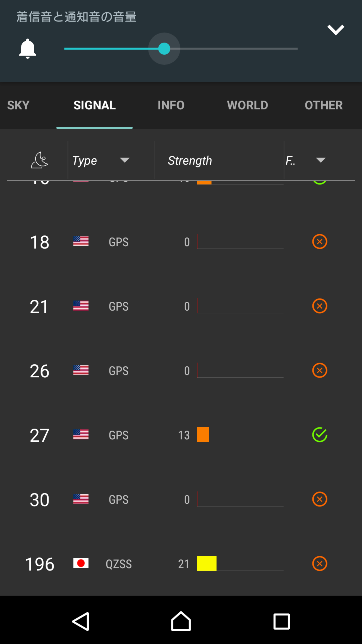This screenshot has height=644, width=362.
Task: Tap the orange no-fix icon for satellite 18
Action: 320,242
